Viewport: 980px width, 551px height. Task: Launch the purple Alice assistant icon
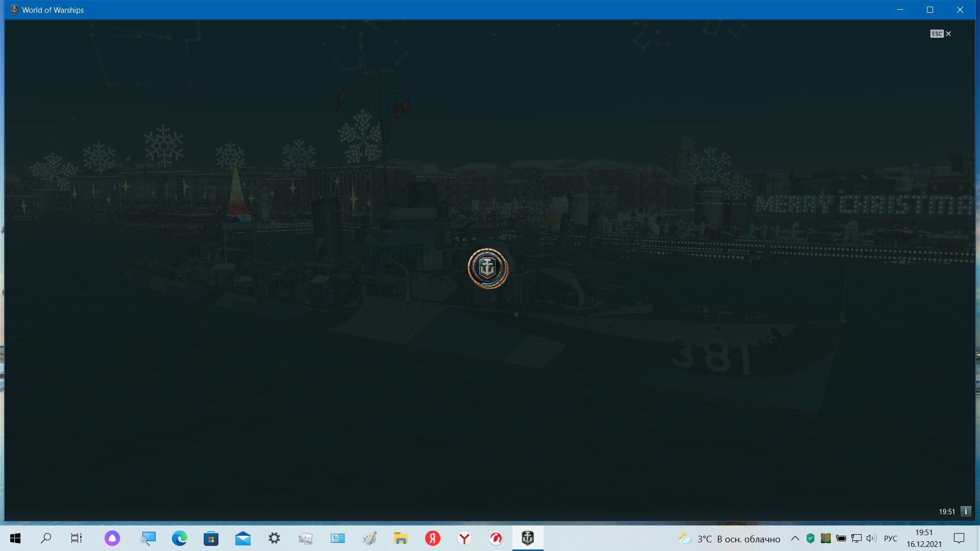(x=112, y=538)
